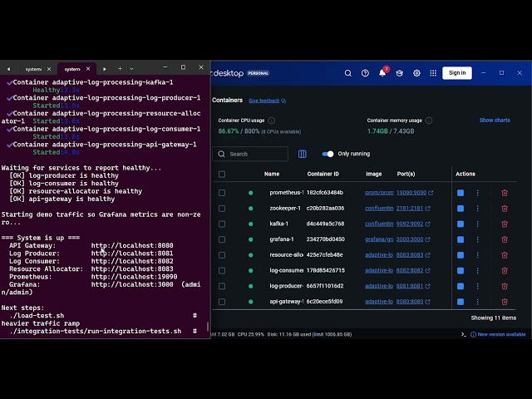Close the active terminal system tab
Image resolution: width=532 pixels, height=399 pixels.
(88, 69)
